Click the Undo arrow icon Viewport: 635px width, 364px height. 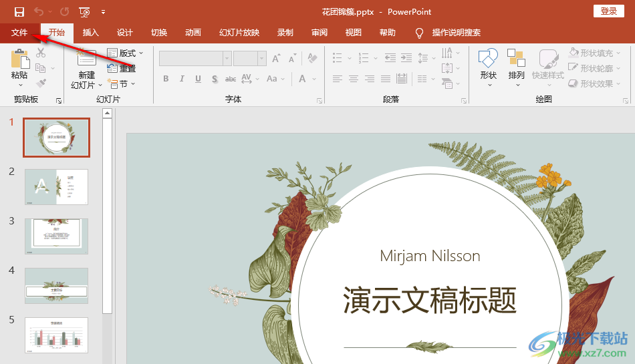pyautogui.click(x=39, y=12)
